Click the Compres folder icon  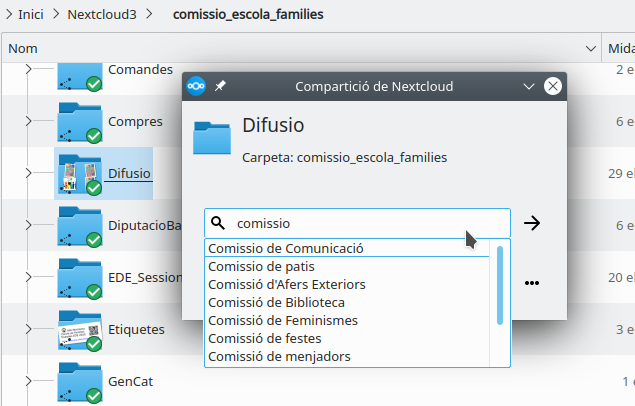pos(80,122)
